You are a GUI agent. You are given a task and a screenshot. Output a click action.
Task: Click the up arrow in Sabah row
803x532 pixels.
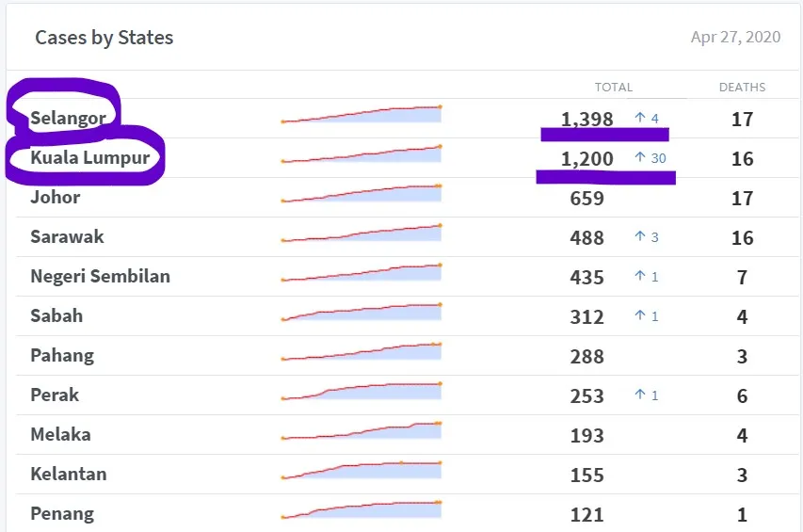pyautogui.click(x=639, y=315)
